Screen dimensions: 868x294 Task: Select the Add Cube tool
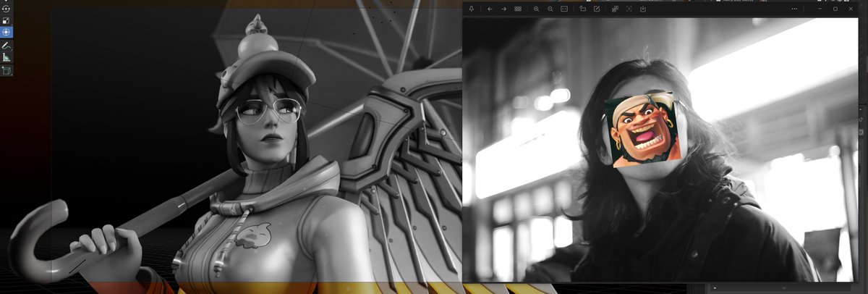(x=6, y=70)
